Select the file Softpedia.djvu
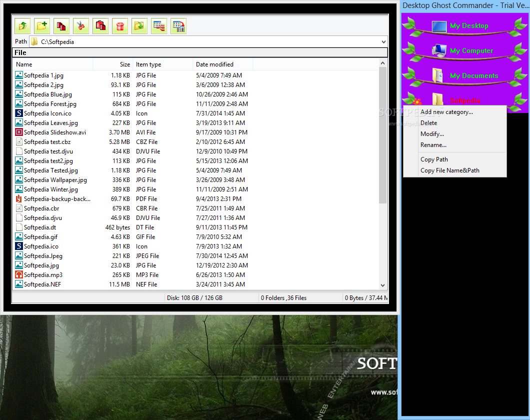530x420 pixels. 43,218
